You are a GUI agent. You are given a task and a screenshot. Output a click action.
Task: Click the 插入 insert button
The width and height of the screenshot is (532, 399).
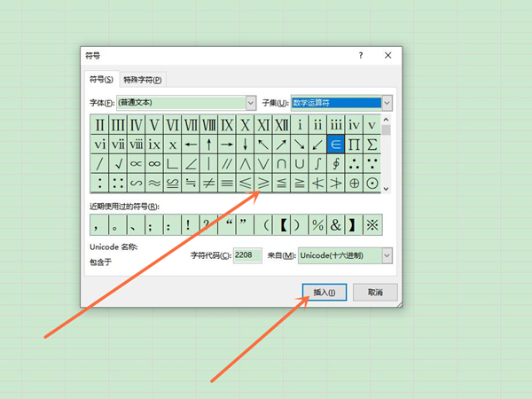(x=324, y=293)
